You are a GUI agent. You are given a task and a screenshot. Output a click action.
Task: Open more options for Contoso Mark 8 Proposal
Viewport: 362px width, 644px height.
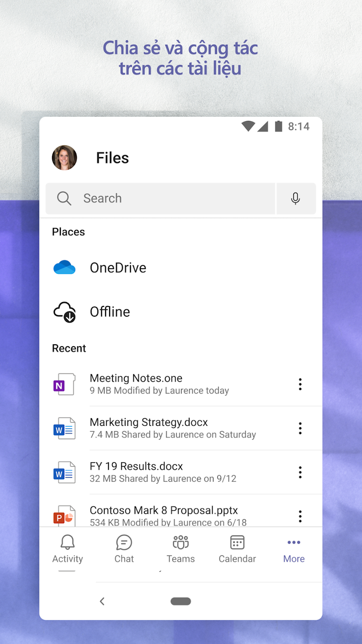pyautogui.click(x=300, y=516)
